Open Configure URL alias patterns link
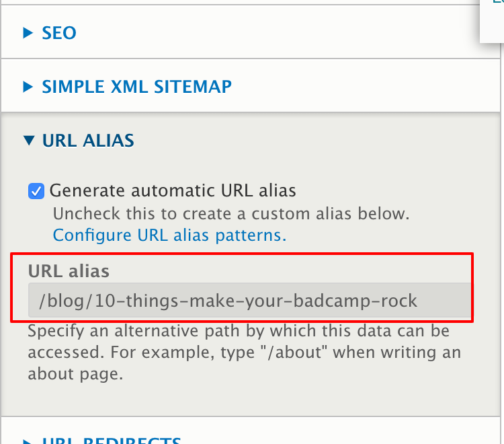 pos(169,235)
